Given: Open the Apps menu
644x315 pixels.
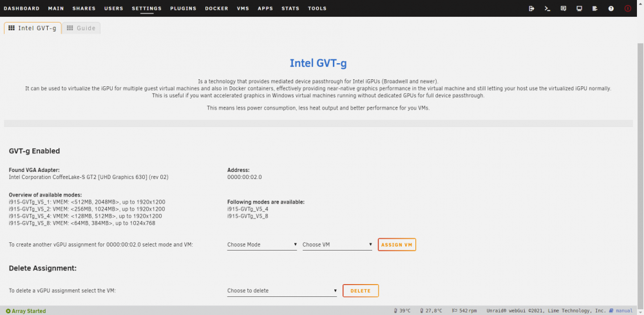Looking at the screenshot, I should pos(265,8).
